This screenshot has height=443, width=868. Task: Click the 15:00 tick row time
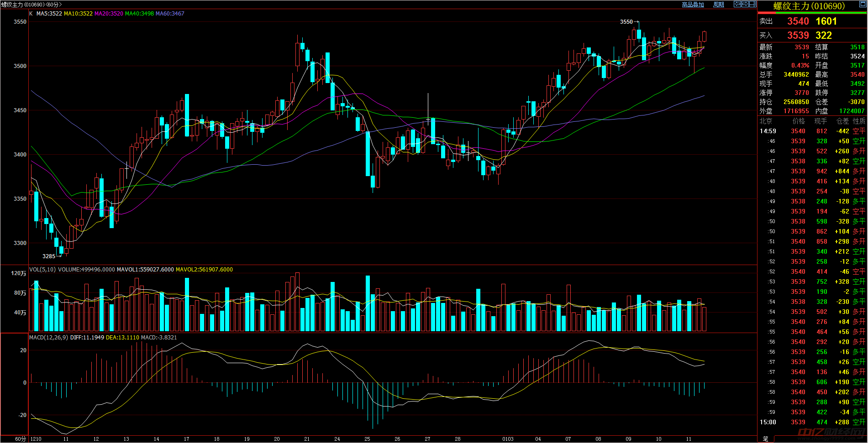pos(768,422)
